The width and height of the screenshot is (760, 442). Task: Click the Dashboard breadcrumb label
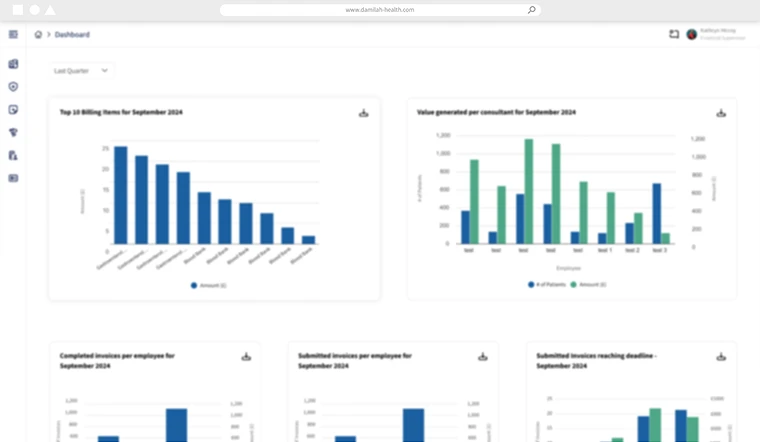[72, 34]
